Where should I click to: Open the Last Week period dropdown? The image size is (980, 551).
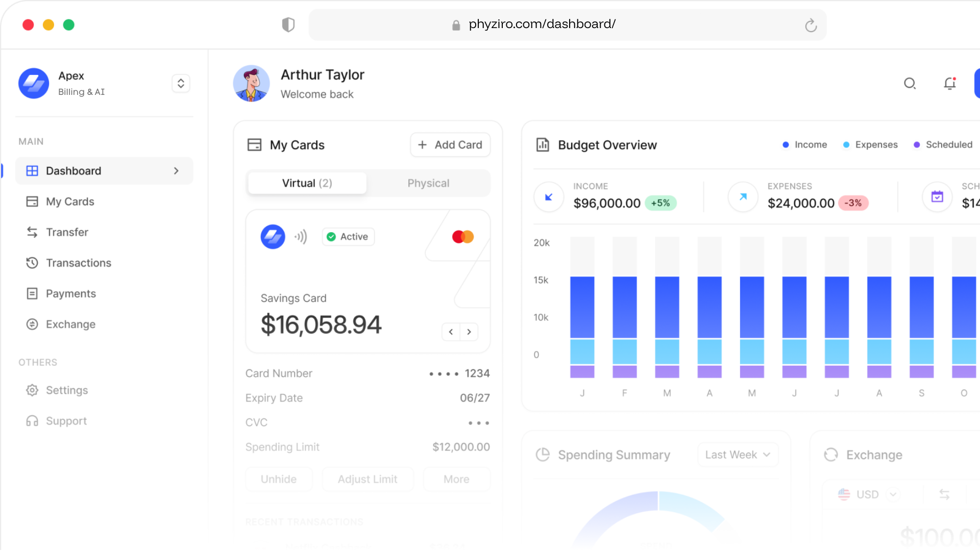pos(738,455)
